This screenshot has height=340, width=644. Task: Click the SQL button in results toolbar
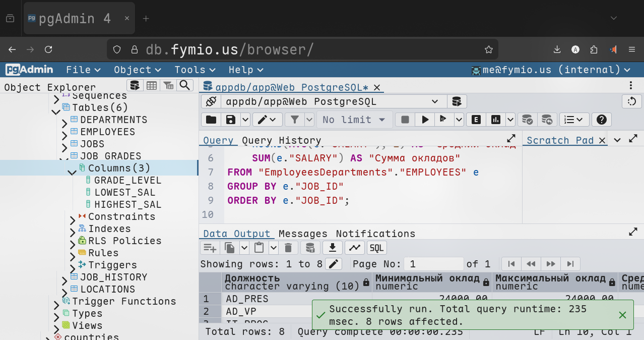(x=376, y=248)
